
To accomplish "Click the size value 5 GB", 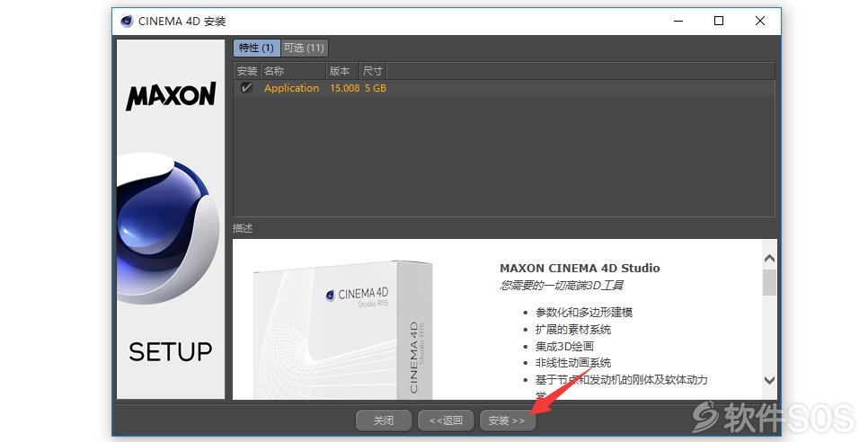I will pos(376,88).
